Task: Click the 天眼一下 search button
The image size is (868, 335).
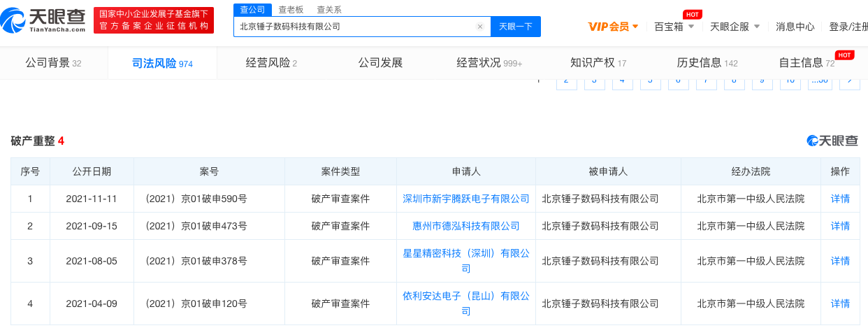Action: point(516,27)
